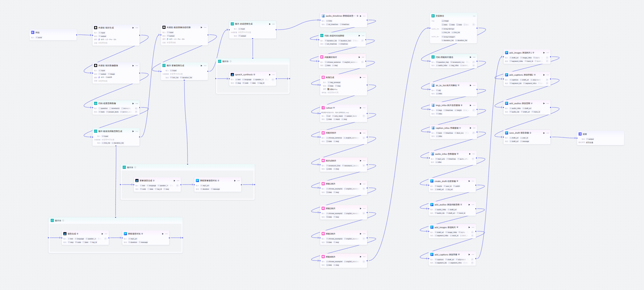Click the 大模型-知识数据整理 LLM node icon
Viewport: 644px width, 290px height.
96,65
